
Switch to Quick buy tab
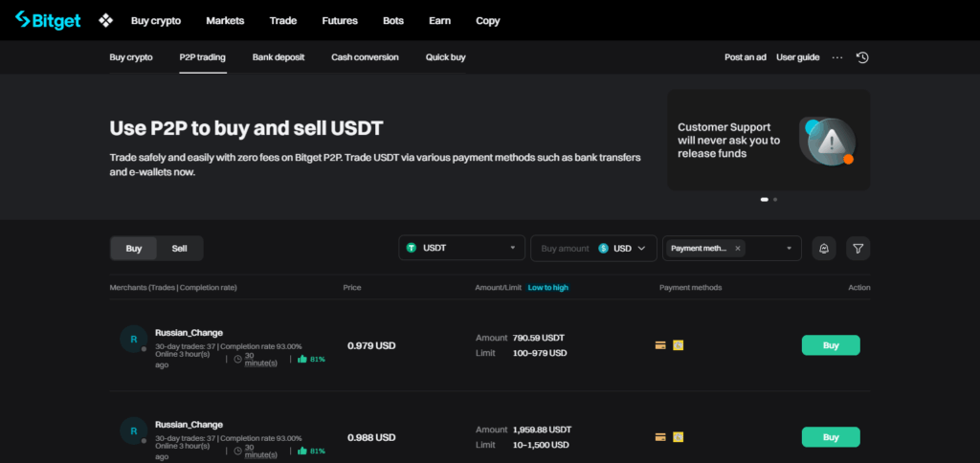(x=446, y=56)
